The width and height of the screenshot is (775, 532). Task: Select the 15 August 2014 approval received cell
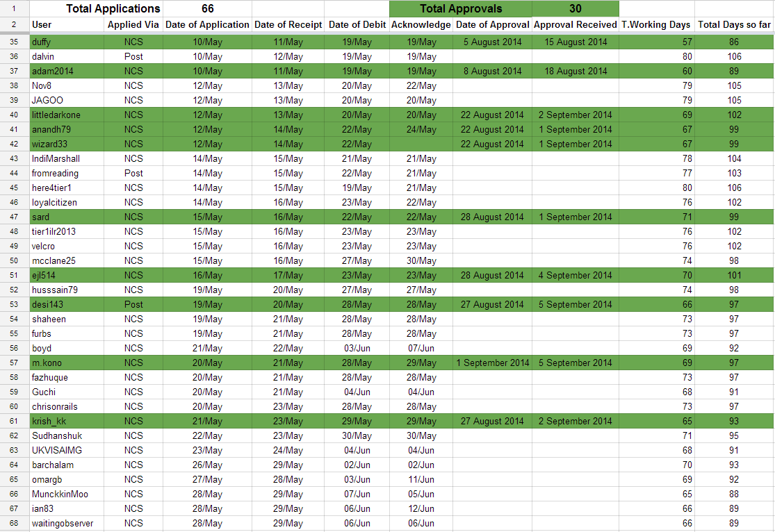click(576, 42)
